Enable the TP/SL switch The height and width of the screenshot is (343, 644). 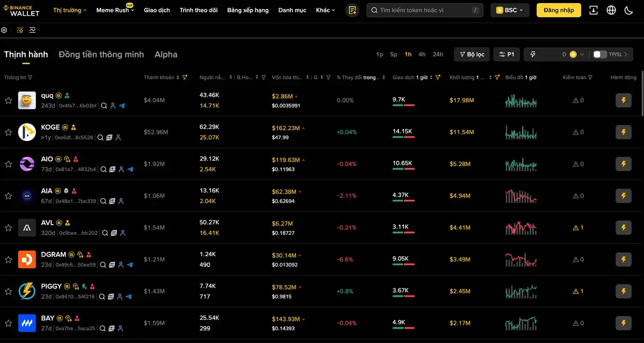click(599, 54)
